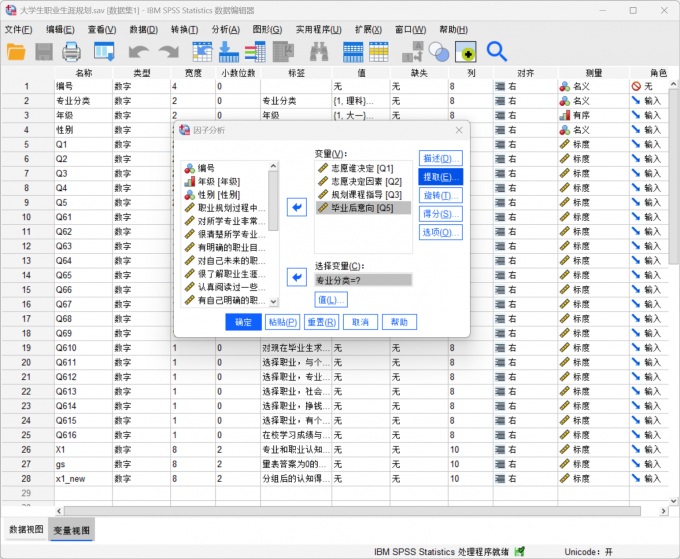The image size is (680, 559).
Task: Click the 提取(E)... button
Action: pyautogui.click(x=441, y=177)
